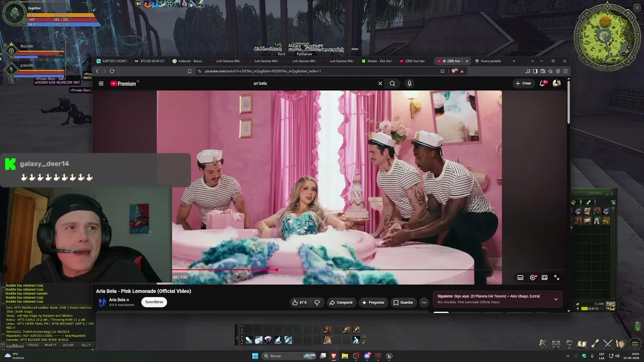Clear the 'ari bela' search text
The height and width of the screenshot is (362, 644).
(x=380, y=83)
